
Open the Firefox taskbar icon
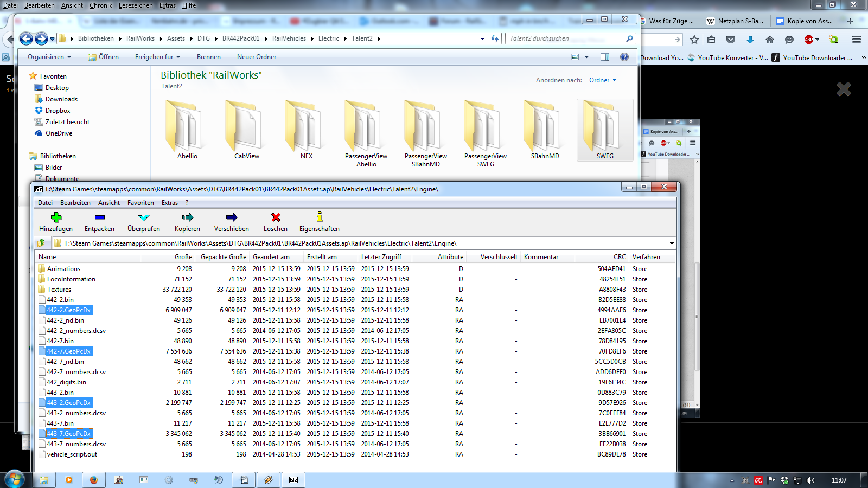(x=93, y=480)
